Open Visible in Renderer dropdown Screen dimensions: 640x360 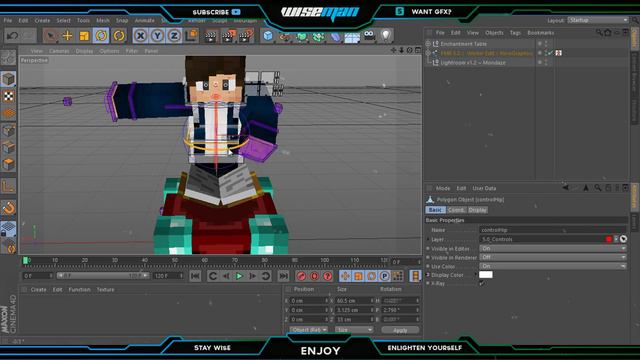coord(553,258)
